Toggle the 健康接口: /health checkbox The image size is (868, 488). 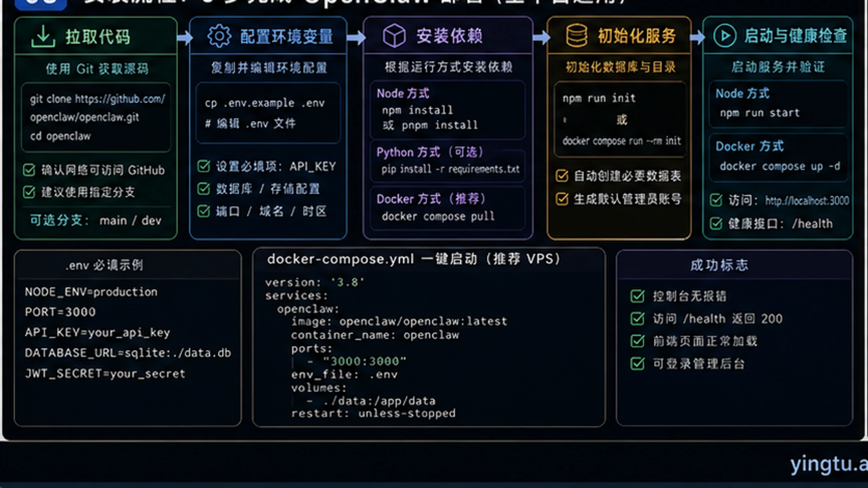tap(716, 223)
